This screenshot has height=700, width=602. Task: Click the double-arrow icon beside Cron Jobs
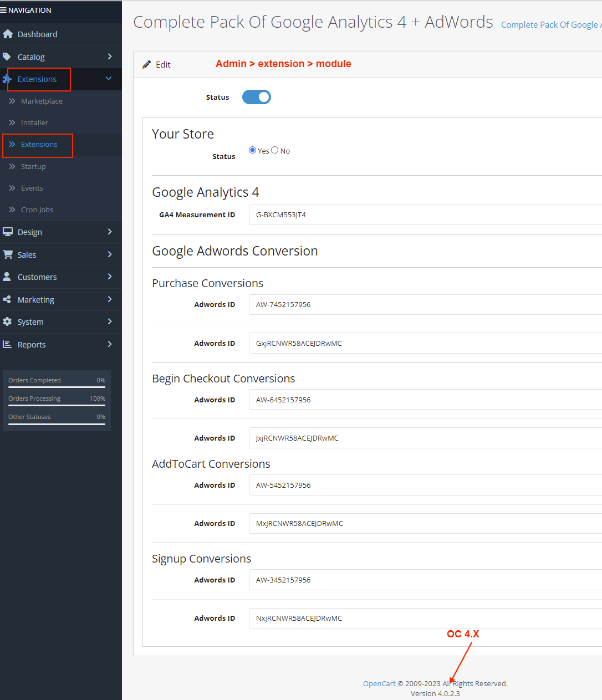[x=12, y=210]
